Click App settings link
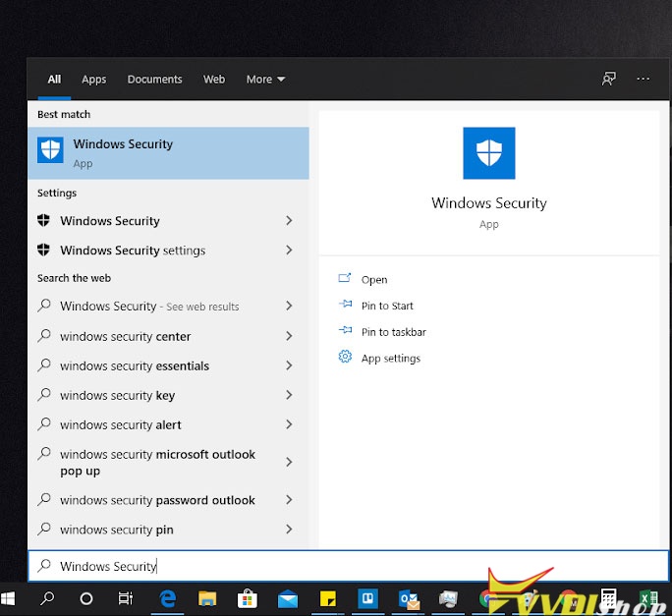The width and height of the screenshot is (672, 616). (x=391, y=358)
